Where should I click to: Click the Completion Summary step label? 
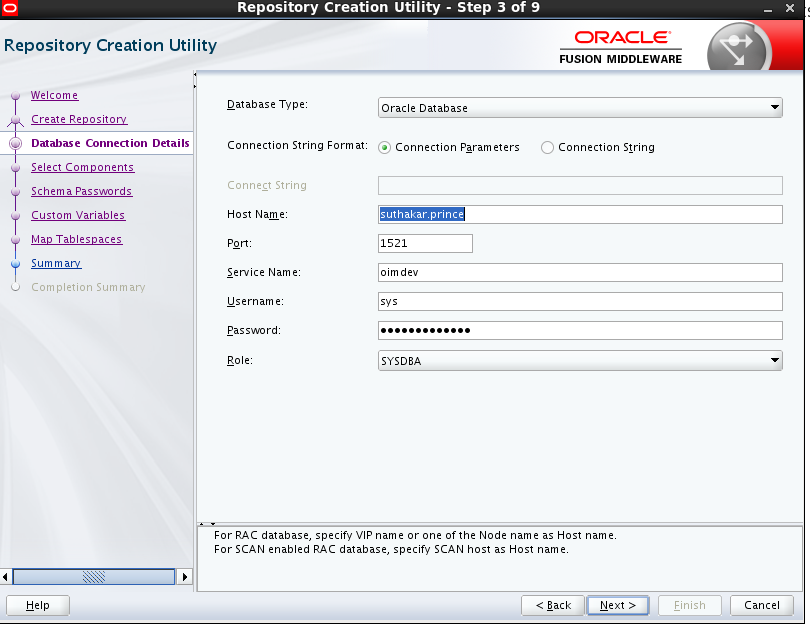[88, 287]
